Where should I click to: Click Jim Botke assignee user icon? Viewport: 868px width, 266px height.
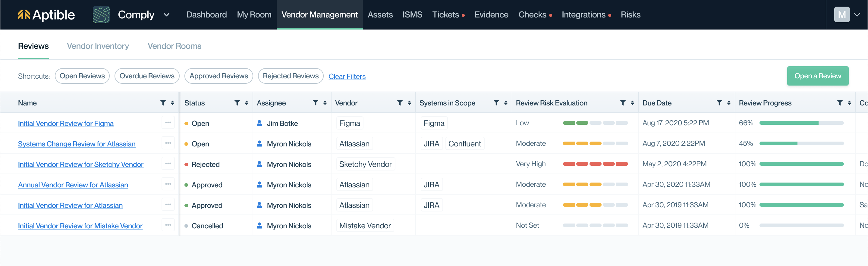(x=259, y=123)
